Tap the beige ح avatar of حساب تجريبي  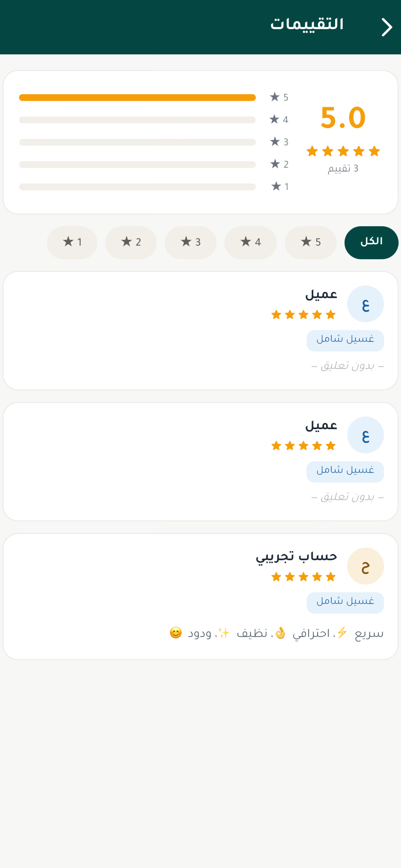[x=365, y=566]
